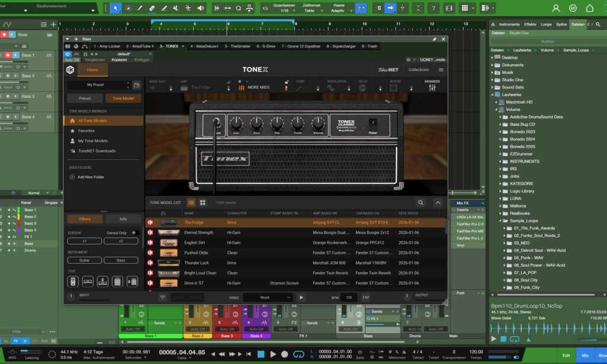Click the search magnifier in Tone Model List
This screenshot has width=607, height=364.
(x=421, y=202)
